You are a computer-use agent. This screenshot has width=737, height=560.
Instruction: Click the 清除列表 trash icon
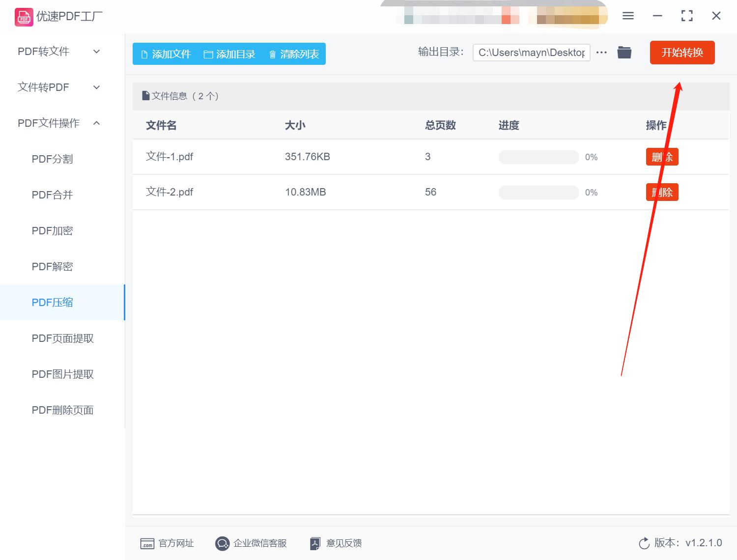[273, 54]
